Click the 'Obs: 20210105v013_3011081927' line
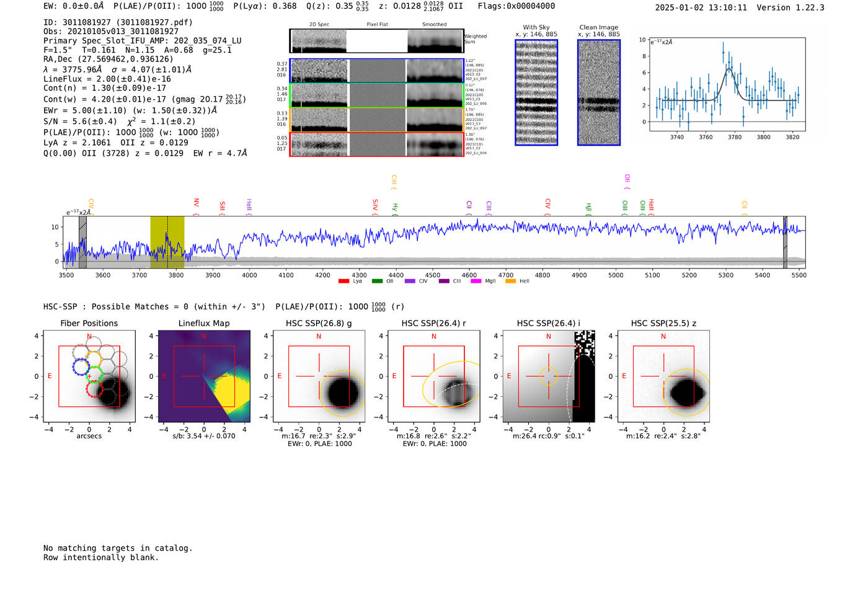 point(111,32)
